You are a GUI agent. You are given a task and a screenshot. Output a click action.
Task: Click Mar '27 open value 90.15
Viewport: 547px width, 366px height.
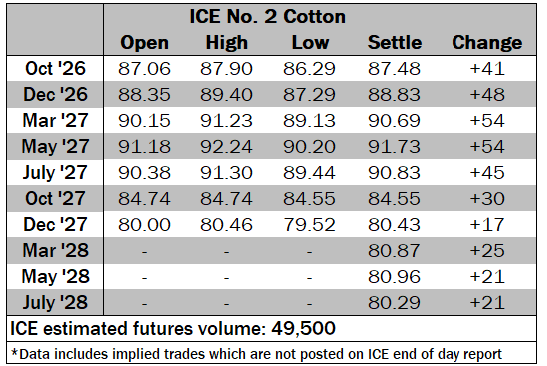(144, 121)
